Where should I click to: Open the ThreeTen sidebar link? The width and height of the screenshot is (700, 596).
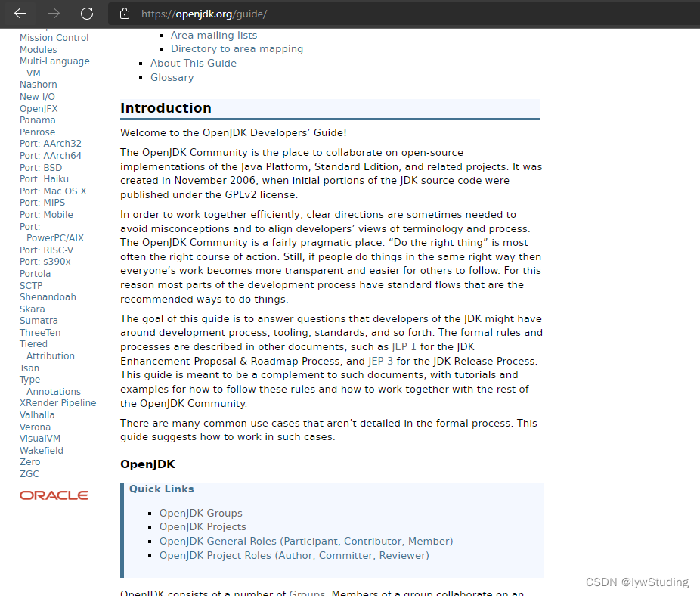pyautogui.click(x=40, y=333)
